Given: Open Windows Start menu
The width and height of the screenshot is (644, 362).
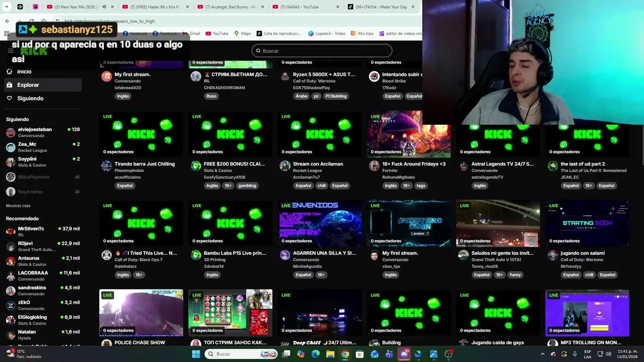Looking at the screenshot, I should 196,354.
